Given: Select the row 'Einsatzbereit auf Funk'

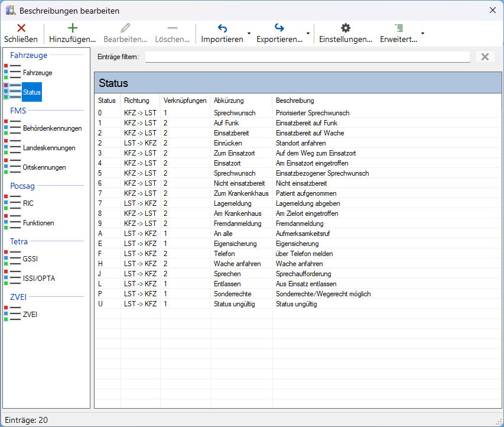Looking at the screenshot, I should tap(298, 123).
